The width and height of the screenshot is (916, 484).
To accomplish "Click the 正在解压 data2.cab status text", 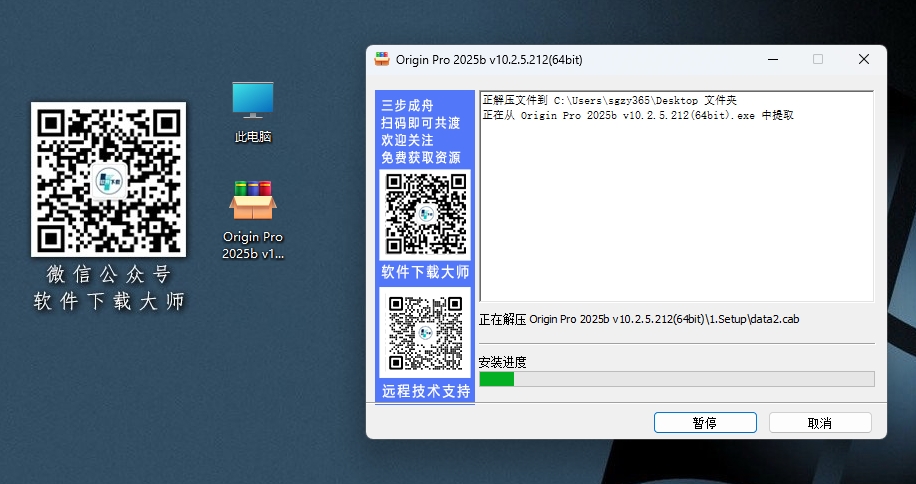I will (x=639, y=320).
